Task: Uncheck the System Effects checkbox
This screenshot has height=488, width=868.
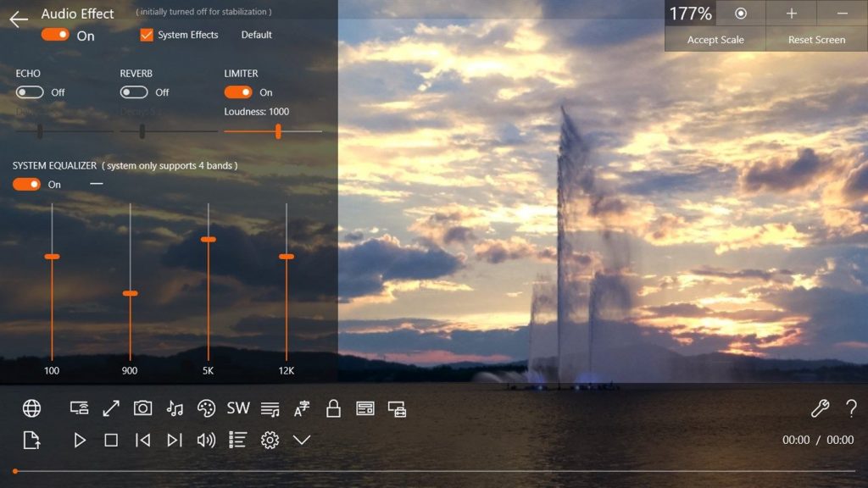Action: (146, 35)
